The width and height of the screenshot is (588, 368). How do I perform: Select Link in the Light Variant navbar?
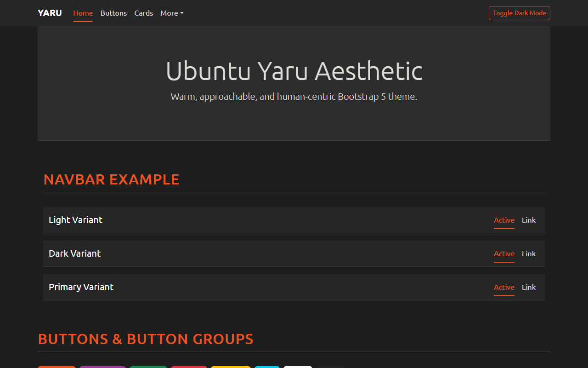point(529,220)
